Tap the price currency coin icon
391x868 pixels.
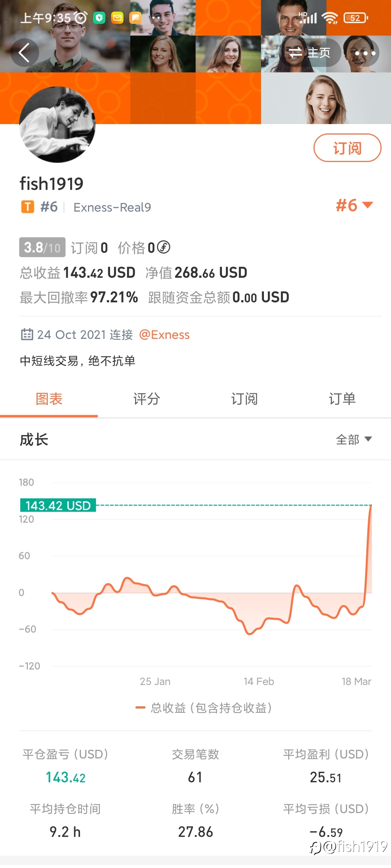(x=164, y=247)
